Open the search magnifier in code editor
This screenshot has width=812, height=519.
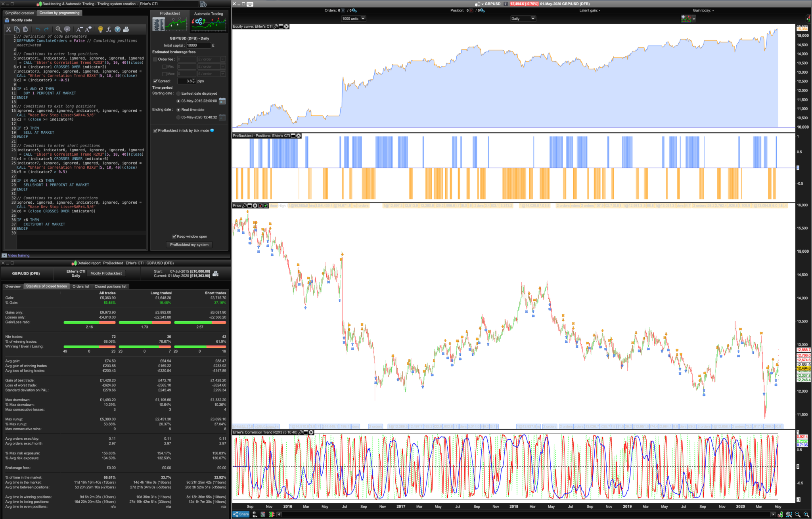58,29
